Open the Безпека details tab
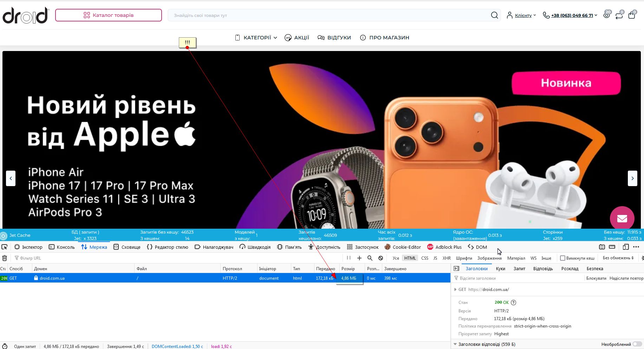Viewport: 644px width, 349px height. pos(595,268)
